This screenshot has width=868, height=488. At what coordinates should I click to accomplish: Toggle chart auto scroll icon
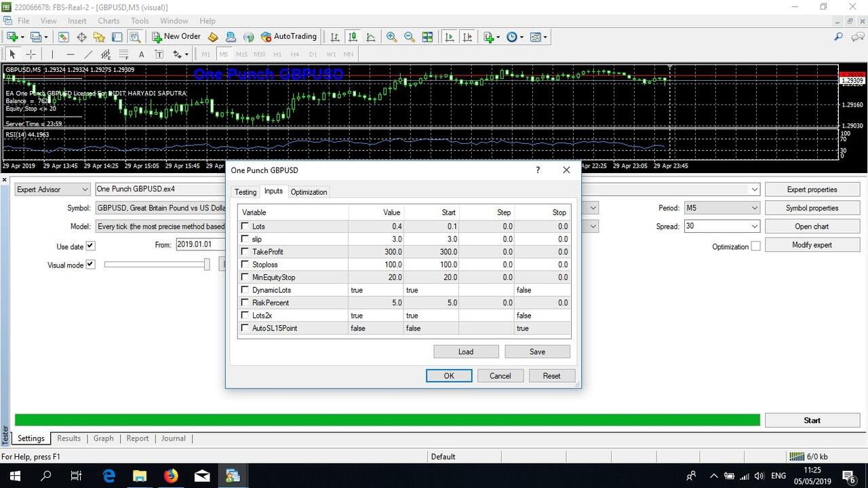449,37
